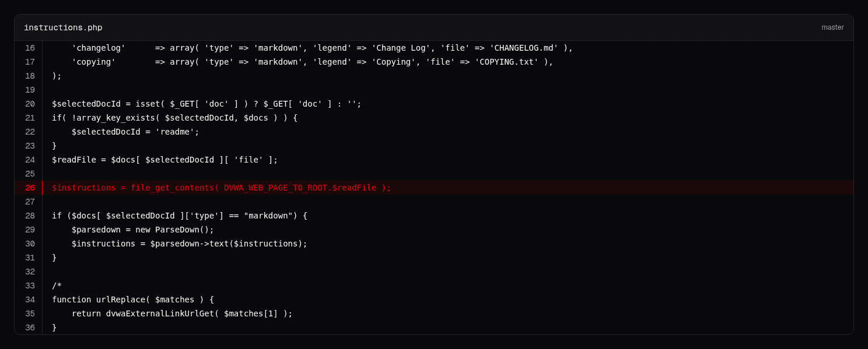The height and width of the screenshot is (349, 868).
Task: Click the red file_get_contents code line
Action: [x=222, y=188]
